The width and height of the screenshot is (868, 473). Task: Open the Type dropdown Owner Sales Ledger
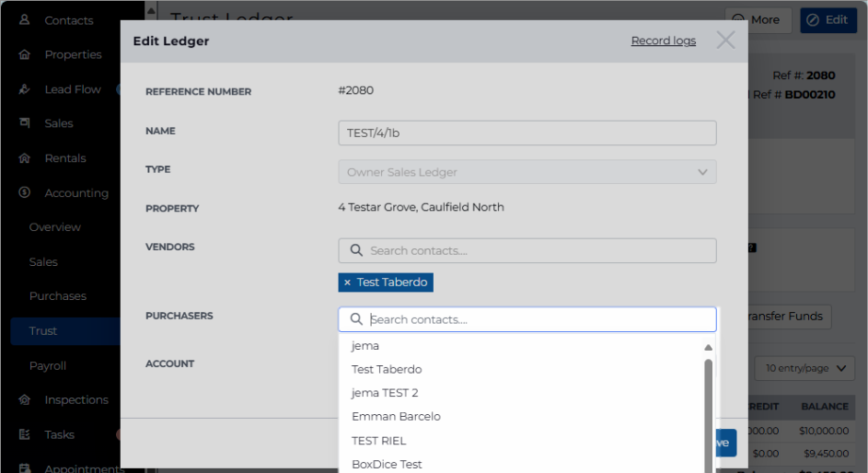[527, 172]
